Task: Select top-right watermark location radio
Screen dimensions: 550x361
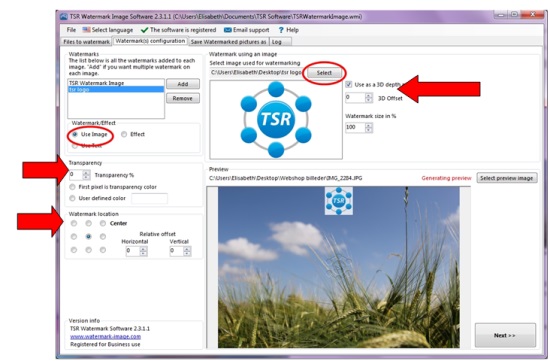Action: pyautogui.click(x=102, y=223)
